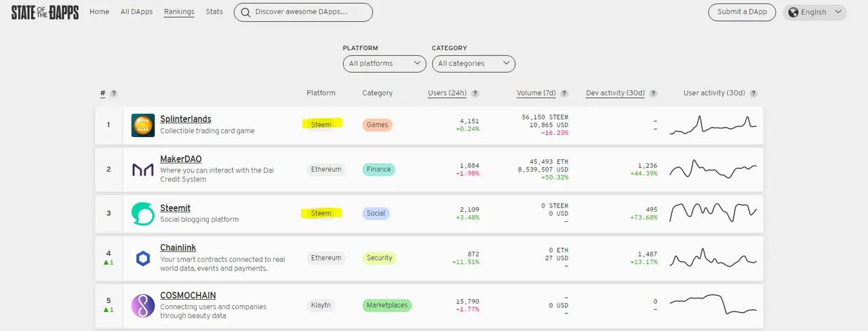This screenshot has width=868, height=331.
Task: Click the MakerDAO logo icon
Action: [x=143, y=170]
